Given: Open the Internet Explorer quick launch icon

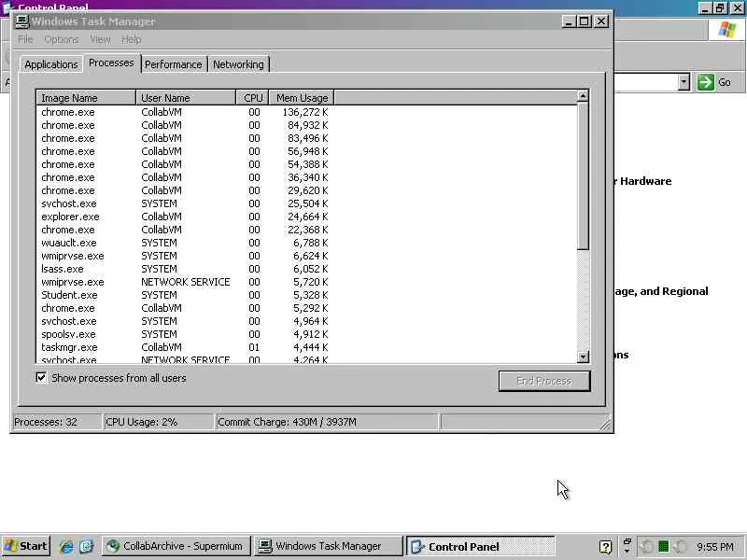Looking at the screenshot, I should pyautogui.click(x=66, y=546).
